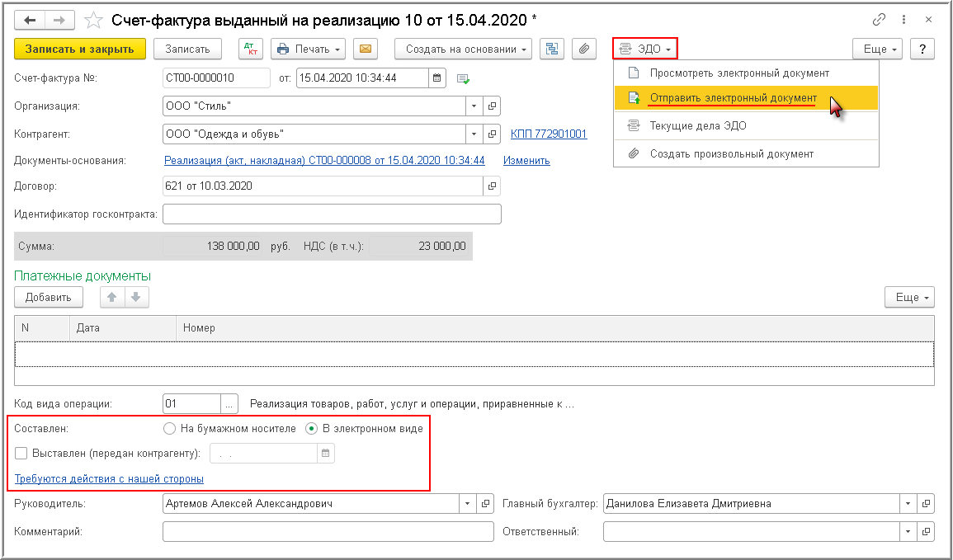Screen dimensions: 953x560
Task: Open the document structure icon
Action: (x=552, y=49)
